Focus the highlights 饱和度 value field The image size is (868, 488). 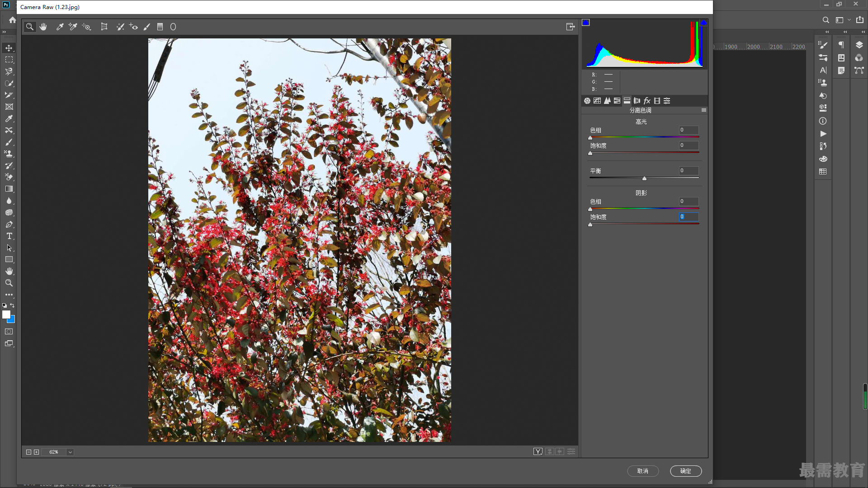(x=689, y=145)
